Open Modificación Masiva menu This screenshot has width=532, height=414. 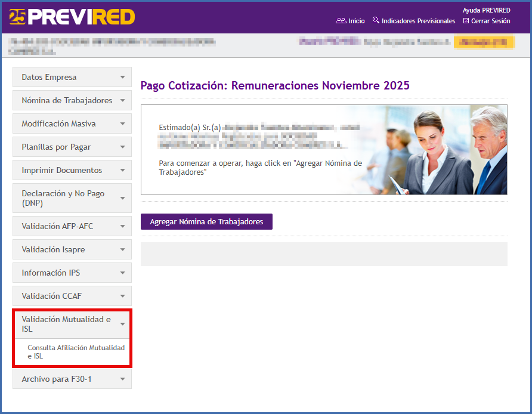click(x=72, y=123)
